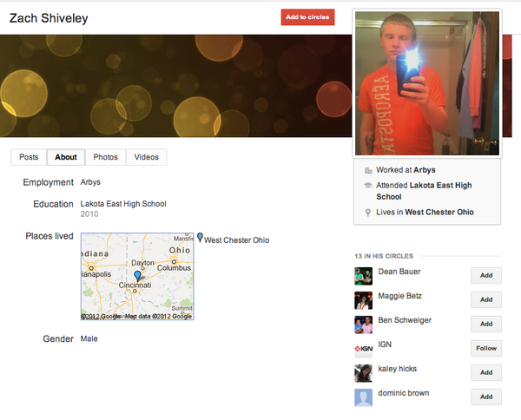Open Dean Bauer's profile name link
The width and height of the screenshot is (521, 420).
[399, 272]
